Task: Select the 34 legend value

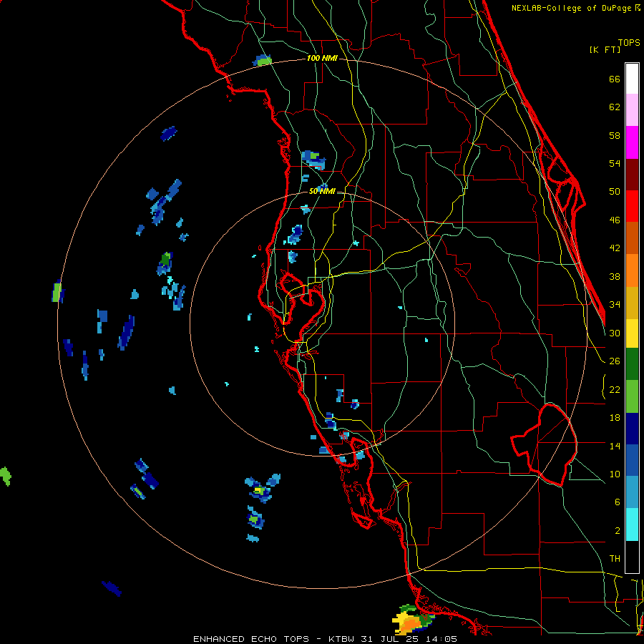Action: [615, 305]
